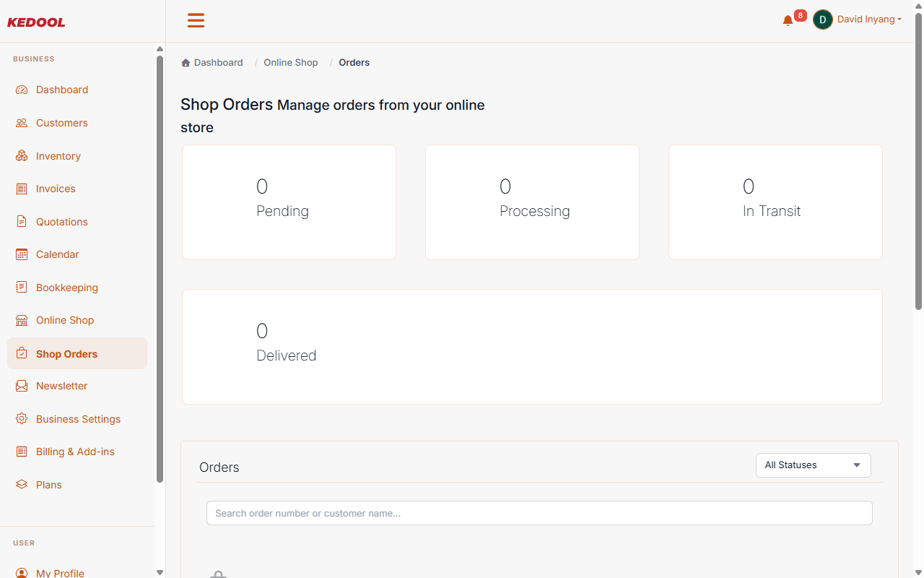Click the Customers people icon

(x=22, y=123)
